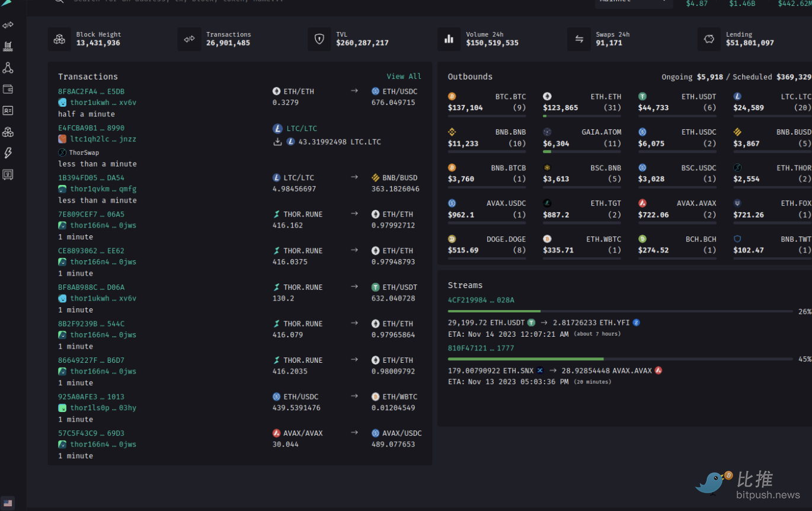The image size is (812, 511).
Task: Open stream 4CF219984 … 028A
Action: pyautogui.click(x=481, y=300)
